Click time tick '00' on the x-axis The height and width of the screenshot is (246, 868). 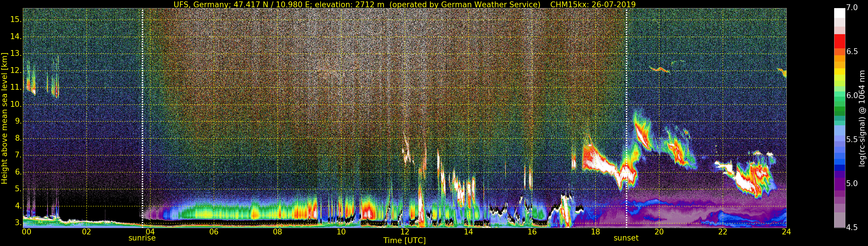pos(27,232)
